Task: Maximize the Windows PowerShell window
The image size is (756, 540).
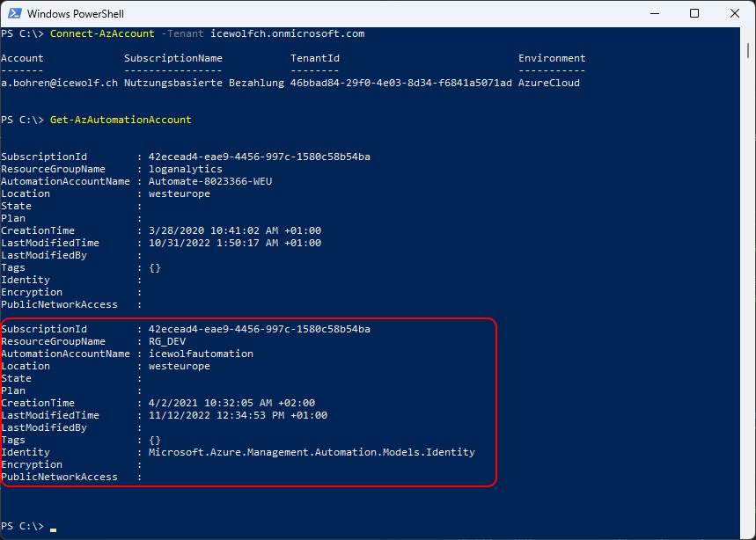Action: click(x=694, y=13)
